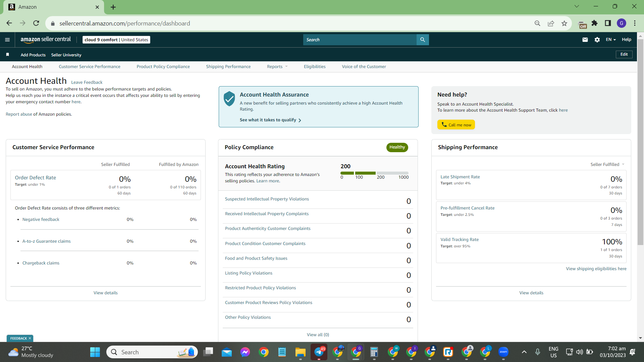Screen dimensions: 644x362
Task: Reload the page with the refresh icon
Action: pyautogui.click(x=36, y=23)
